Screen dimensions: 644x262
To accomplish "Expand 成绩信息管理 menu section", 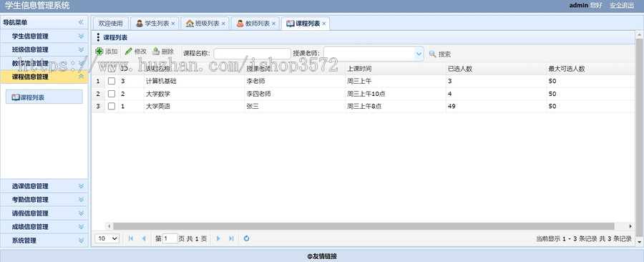I will click(81, 227).
